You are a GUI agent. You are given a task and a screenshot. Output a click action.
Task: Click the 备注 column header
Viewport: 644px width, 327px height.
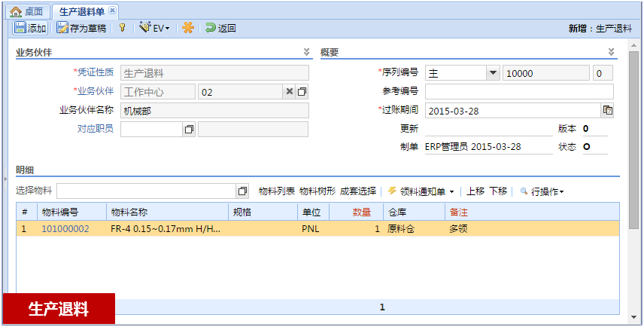pos(532,212)
